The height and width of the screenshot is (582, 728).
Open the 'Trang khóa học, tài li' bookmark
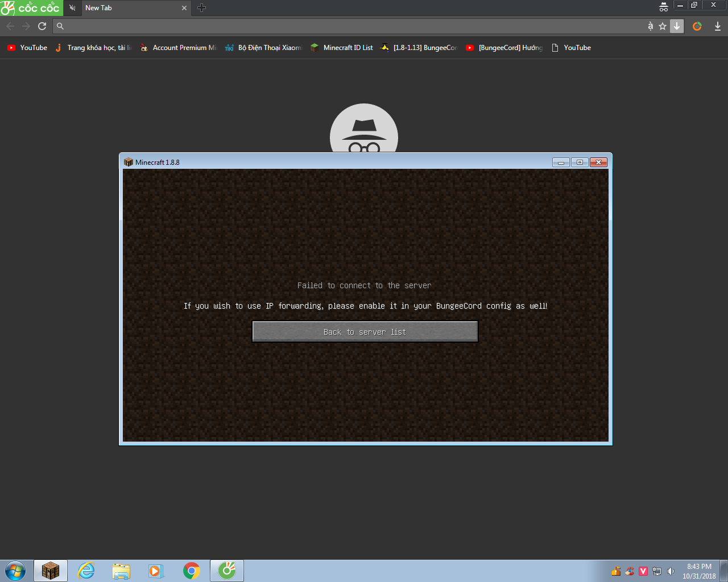click(x=93, y=48)
